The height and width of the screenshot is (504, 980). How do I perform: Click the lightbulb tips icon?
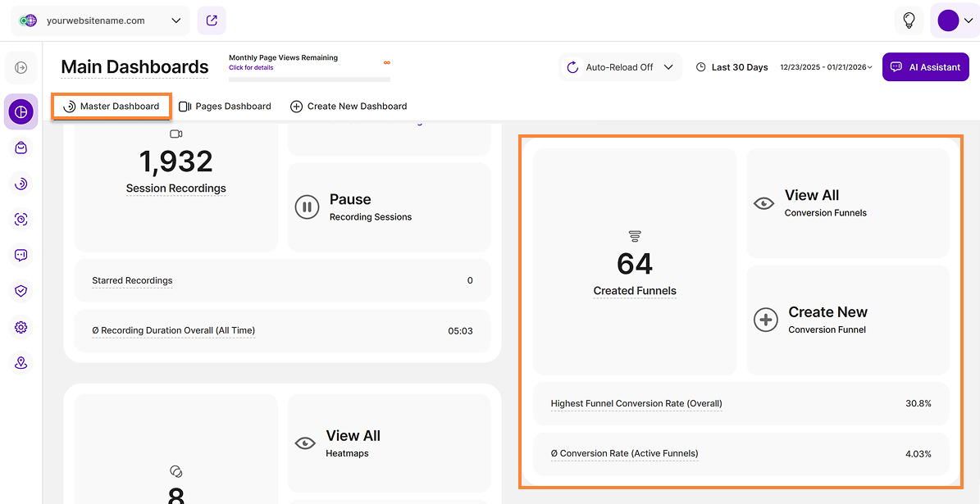(909, 20)
